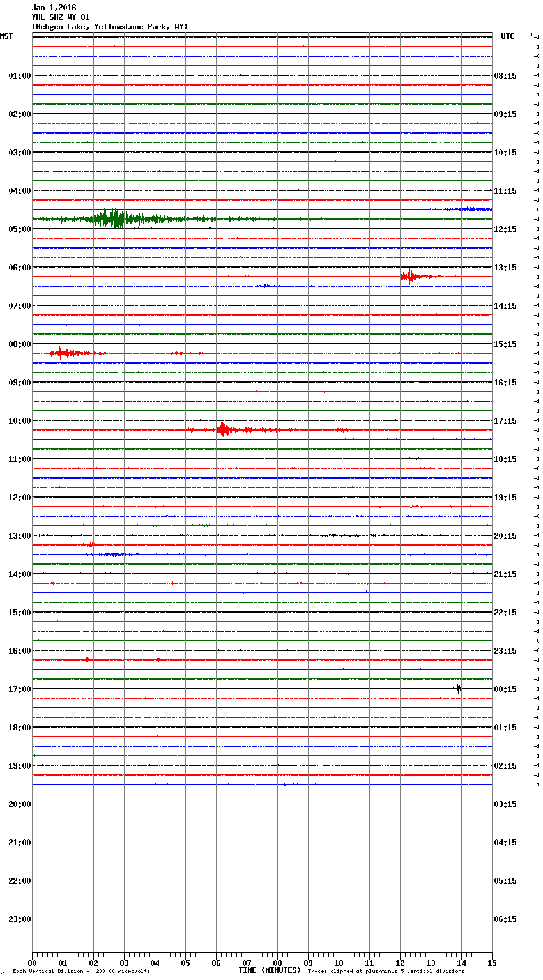
Task: Select the "16:00" MST hour label
Action: click(20, 651)
